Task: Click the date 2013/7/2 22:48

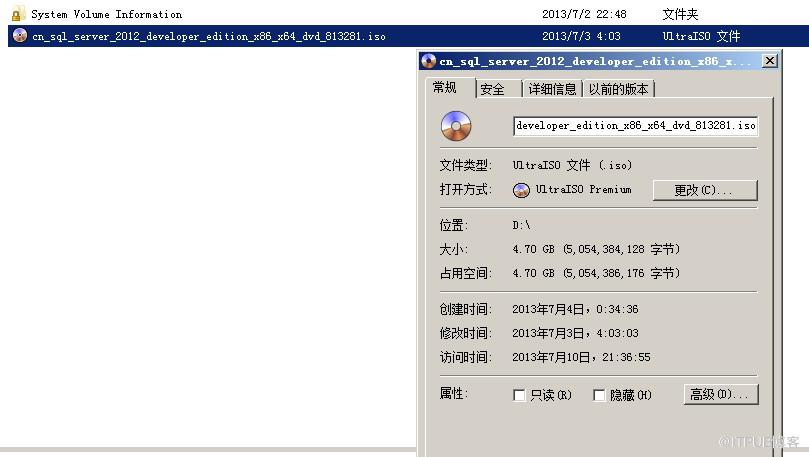Action: pos(584,14)
